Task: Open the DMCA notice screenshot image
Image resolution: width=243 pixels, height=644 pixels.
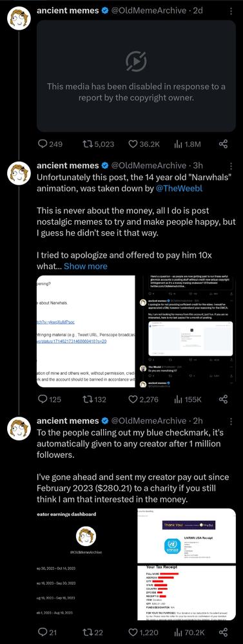Action: coord(86,331)
